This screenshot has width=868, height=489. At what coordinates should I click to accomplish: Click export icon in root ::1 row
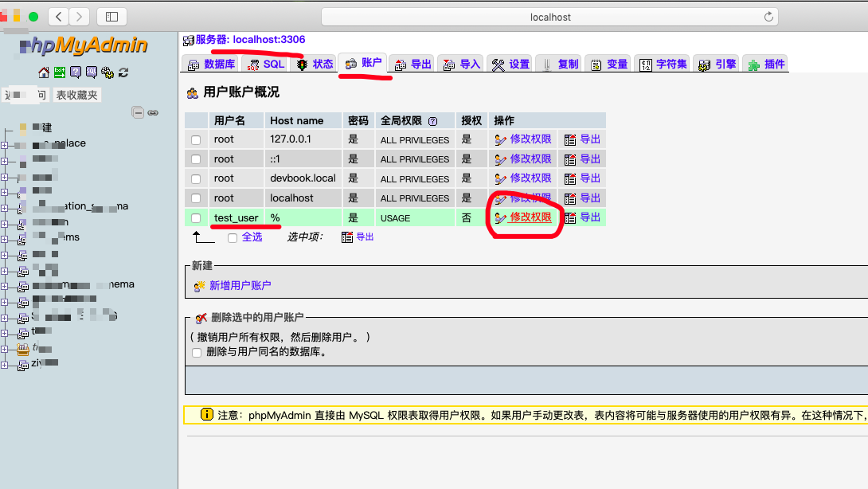(570, 160)
